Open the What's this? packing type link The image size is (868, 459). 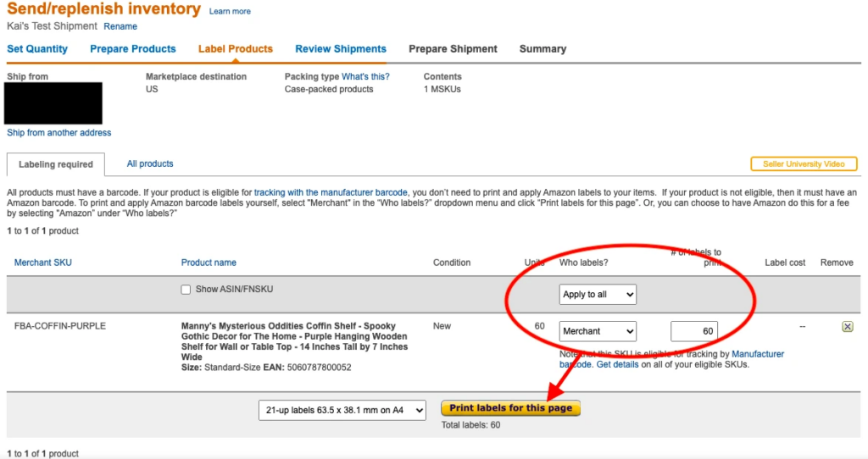[365, 76]
